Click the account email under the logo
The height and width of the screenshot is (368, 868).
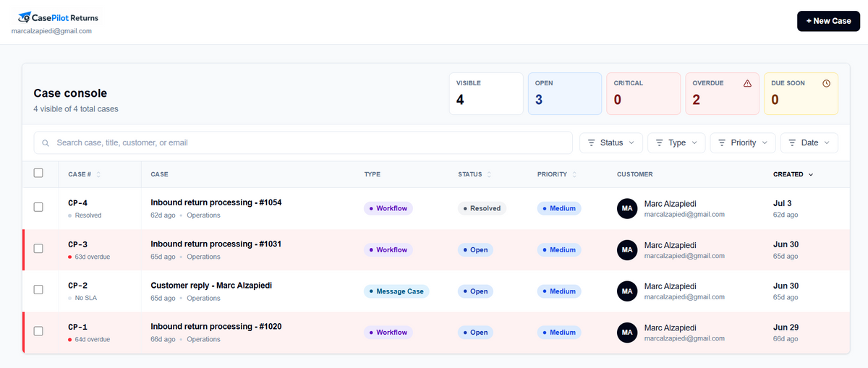51,31
